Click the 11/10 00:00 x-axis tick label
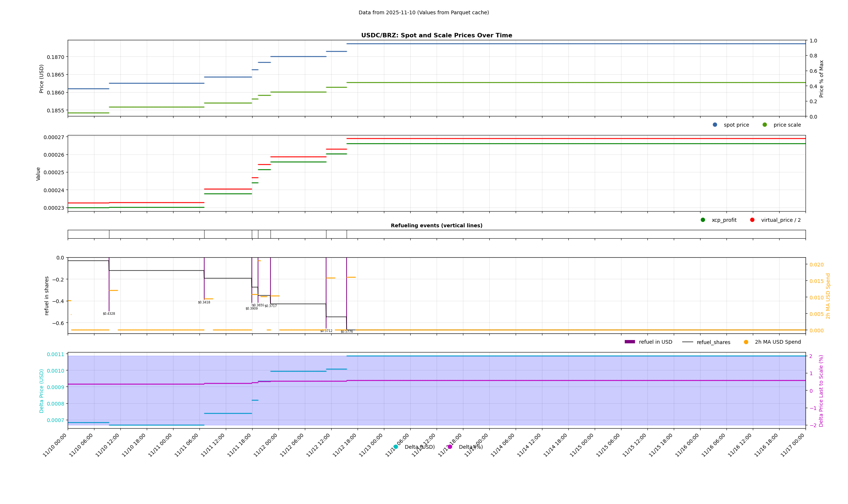 (55, 445)
